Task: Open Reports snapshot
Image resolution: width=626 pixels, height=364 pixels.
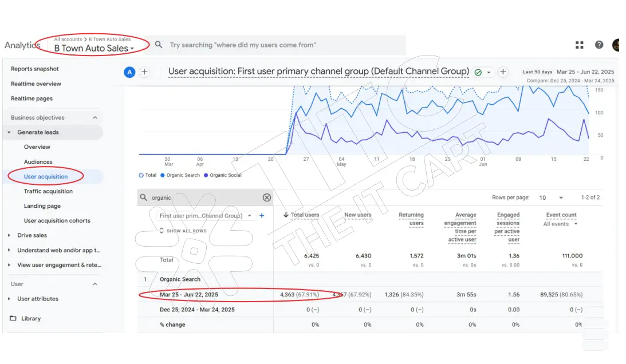Action: pos(35,69)
